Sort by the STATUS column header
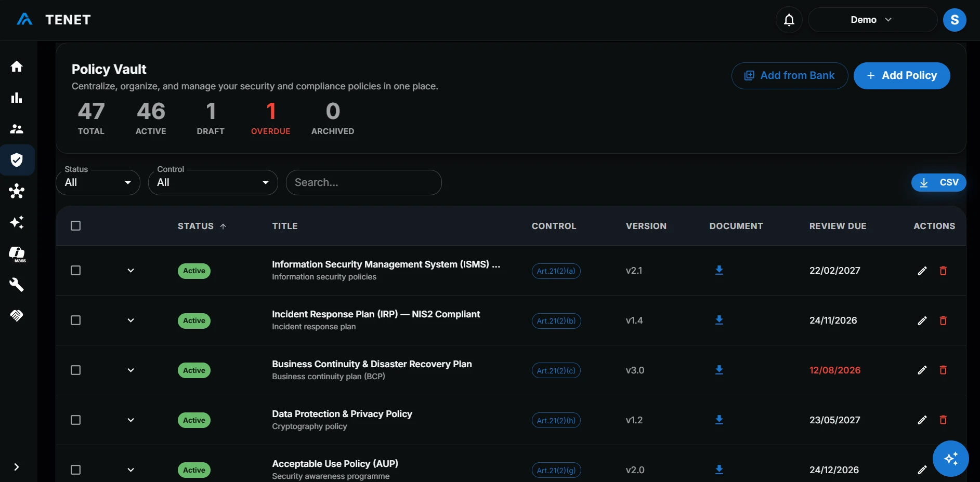The image size is (980, 482). [x=202, y=226]
